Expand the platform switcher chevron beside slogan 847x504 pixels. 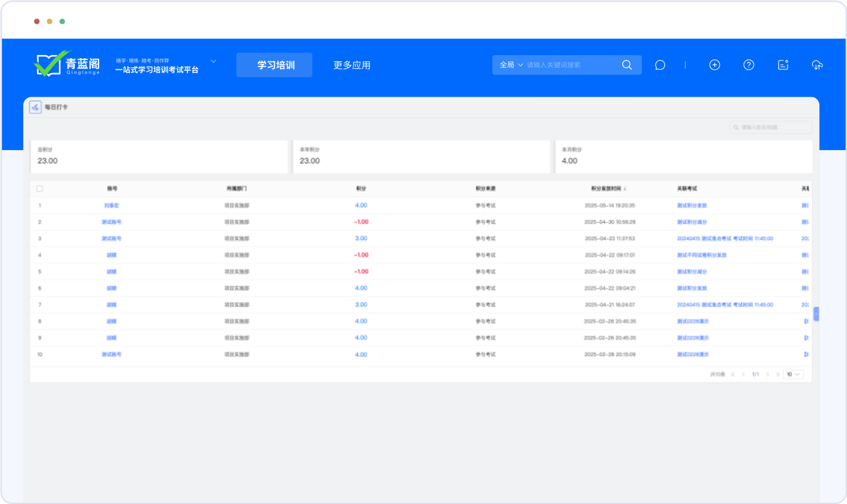click(214, 61)
